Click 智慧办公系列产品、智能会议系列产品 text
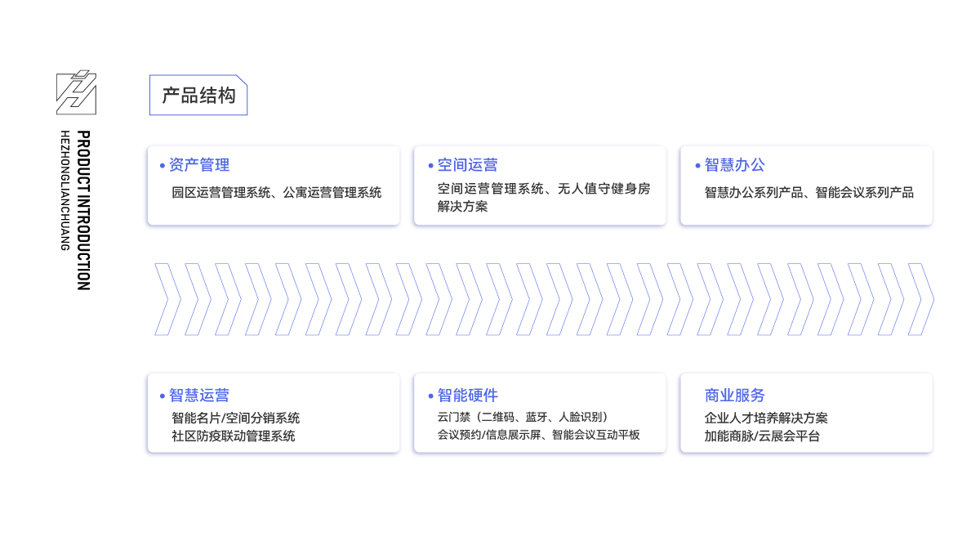Screen dimensions: 980x559 click(809, 193)
